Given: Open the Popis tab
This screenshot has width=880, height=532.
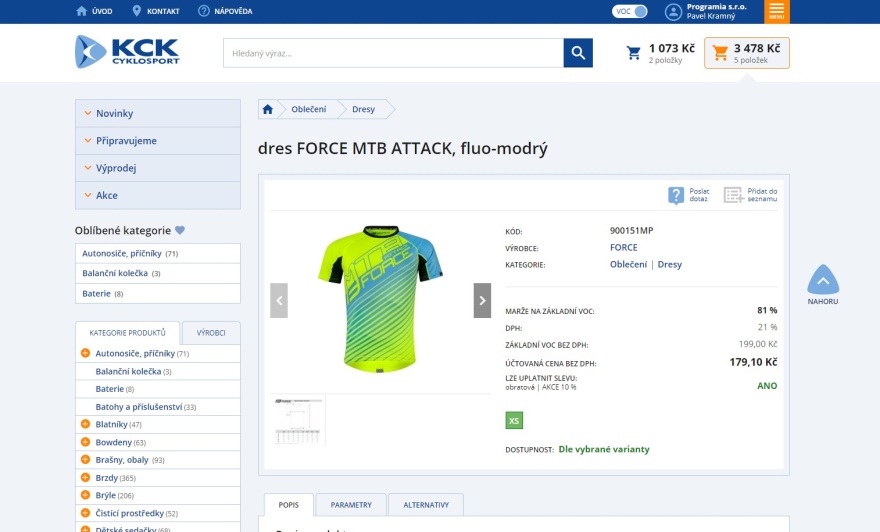Looking at the screenshot, I should pyautogui.click(x=288, y=505).
